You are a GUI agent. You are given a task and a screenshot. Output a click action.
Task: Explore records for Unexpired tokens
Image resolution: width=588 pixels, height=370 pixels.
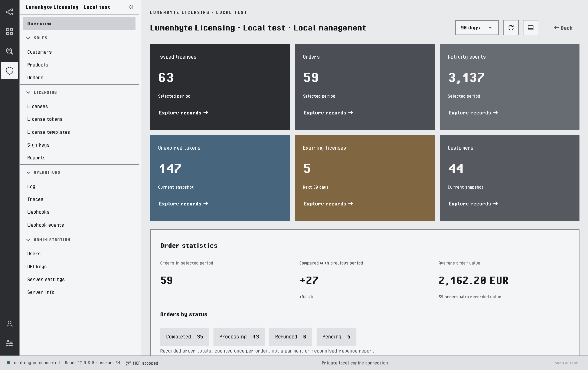click(x=183, y=204)
